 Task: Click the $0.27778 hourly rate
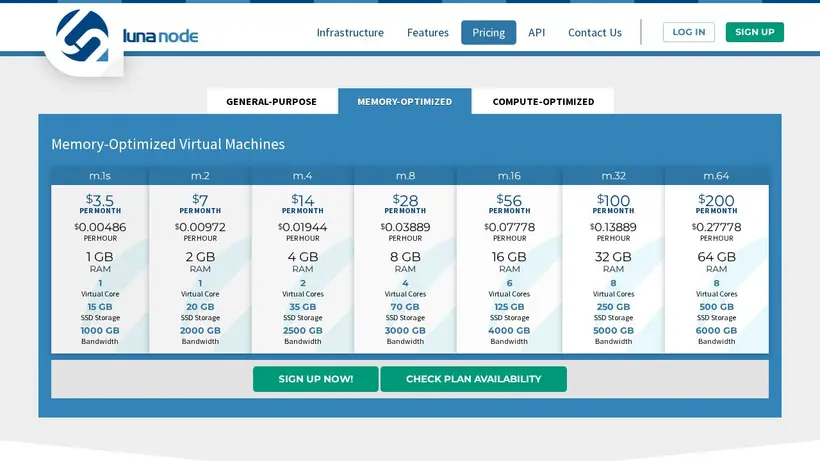click(716, 227)
